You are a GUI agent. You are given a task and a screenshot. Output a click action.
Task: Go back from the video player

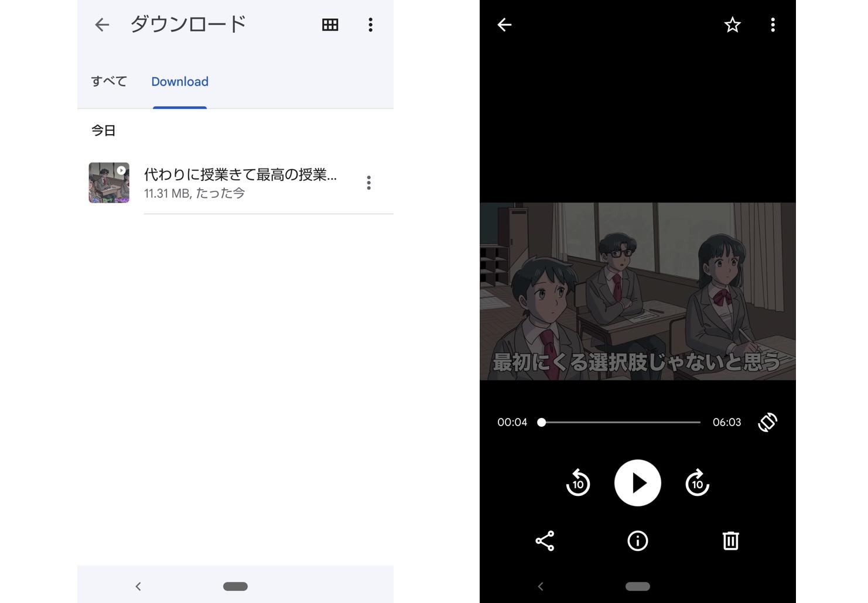pos(504,25)
